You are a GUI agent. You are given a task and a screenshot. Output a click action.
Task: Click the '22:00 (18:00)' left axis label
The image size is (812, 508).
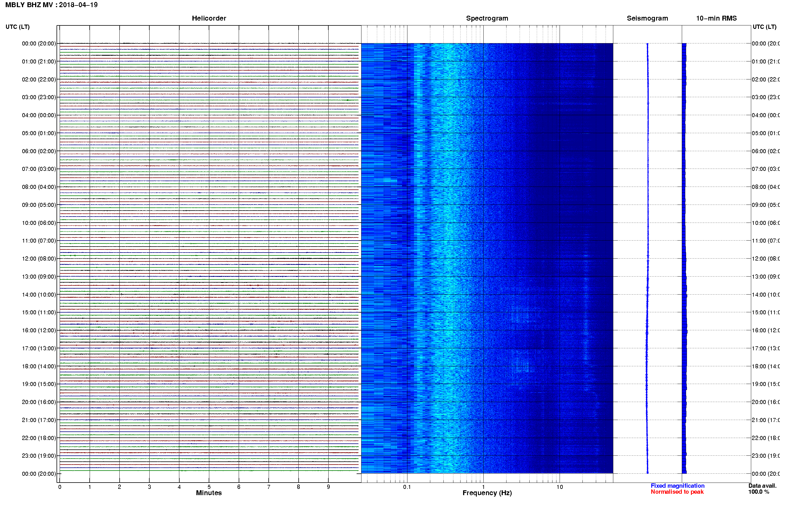click(39, 438)
